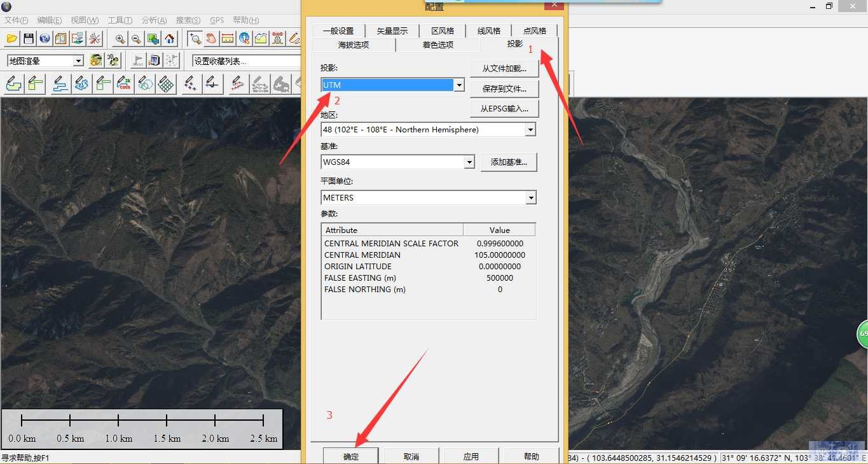Switch to the 着色选项 tab

point(438,45)
